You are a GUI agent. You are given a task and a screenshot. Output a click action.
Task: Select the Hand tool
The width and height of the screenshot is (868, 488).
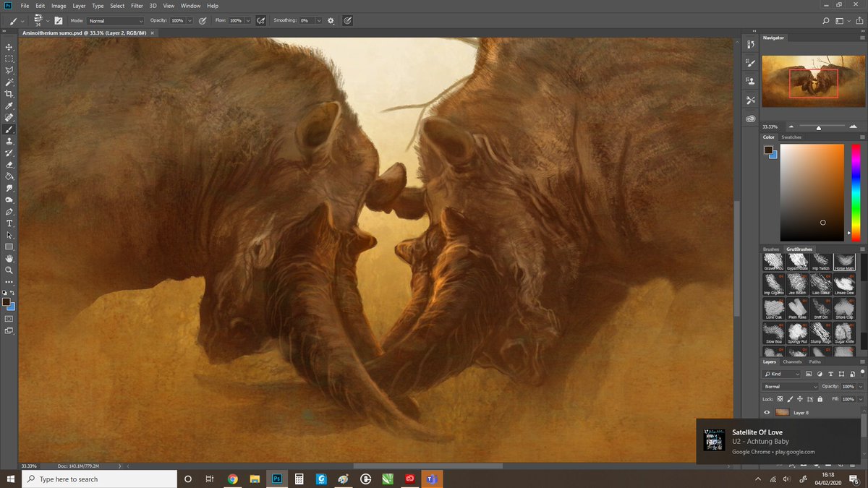[x=9, y=258]
